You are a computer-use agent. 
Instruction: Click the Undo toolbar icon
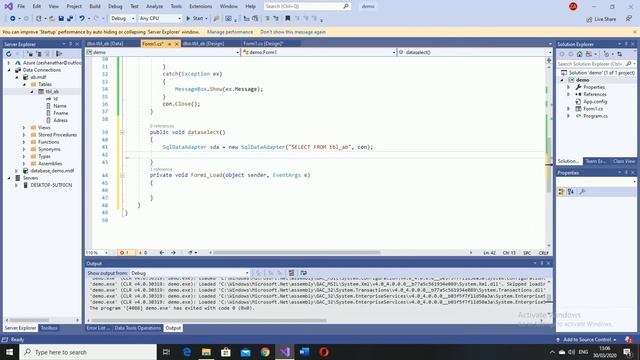coord(82,18)
